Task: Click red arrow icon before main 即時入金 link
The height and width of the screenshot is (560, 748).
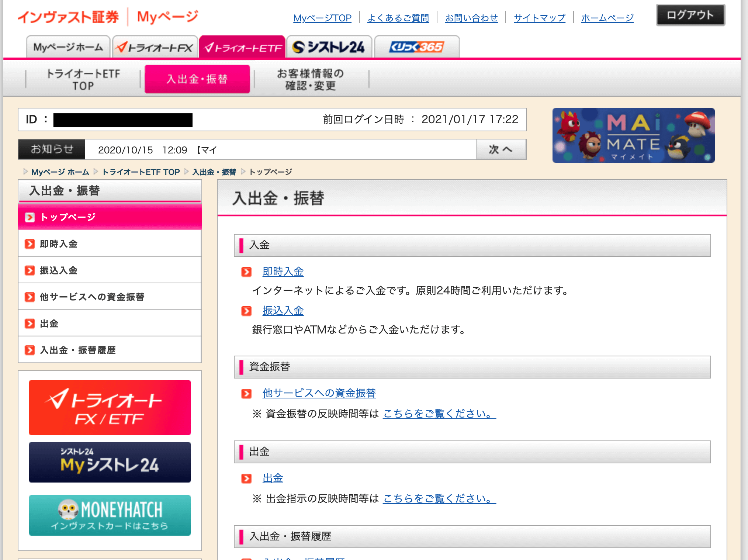Action: (246, 272)
